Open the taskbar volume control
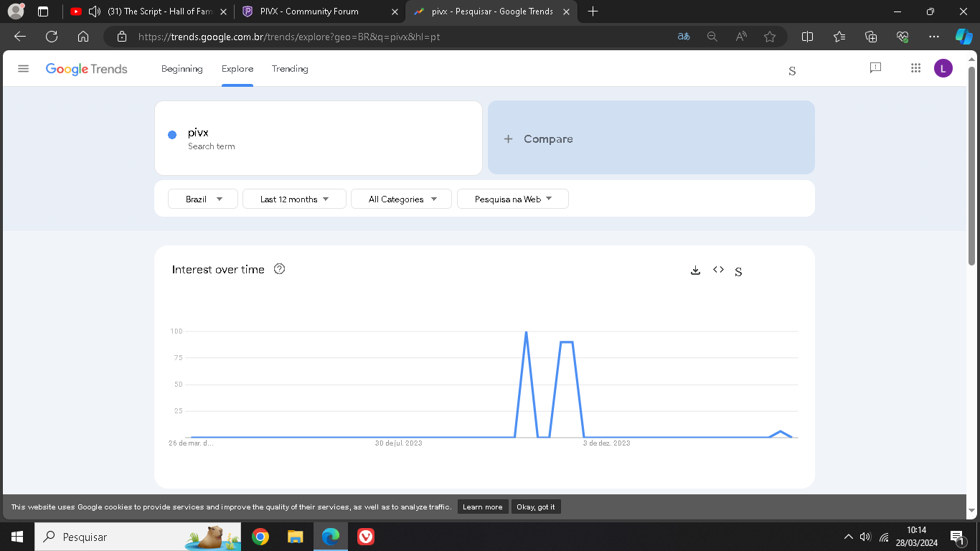Viewport: 980px width, 551px height. coord(865,537)
